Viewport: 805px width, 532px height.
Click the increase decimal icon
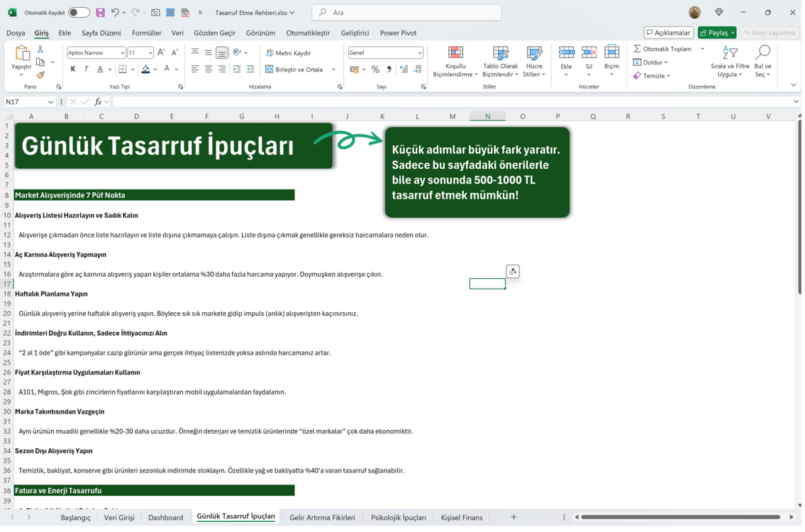point(404,70)
